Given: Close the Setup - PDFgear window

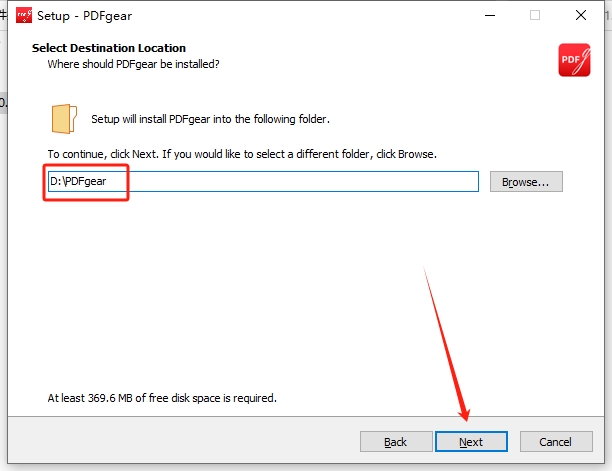Looking at the screenshot, I should pyautogui.click(x=580, y=16).
